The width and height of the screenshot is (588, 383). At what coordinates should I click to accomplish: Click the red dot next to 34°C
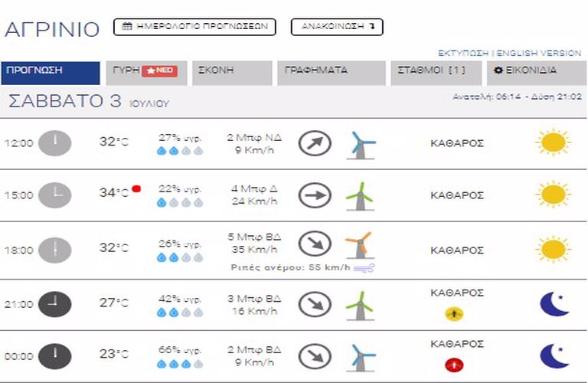click(x=136, y=188)
